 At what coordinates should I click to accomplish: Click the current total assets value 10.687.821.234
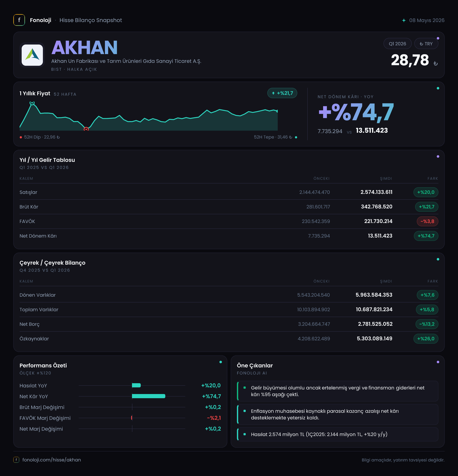click(374, 309)
